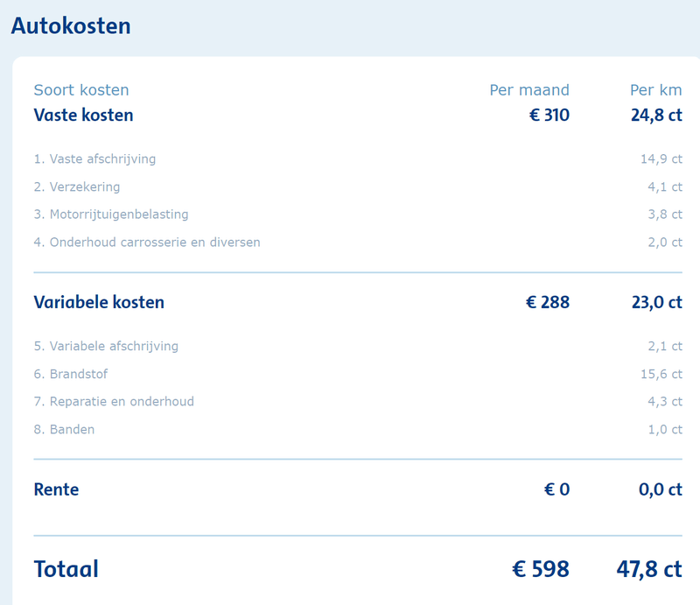Click the Reparatie en onderhoud row

[358, 402]
